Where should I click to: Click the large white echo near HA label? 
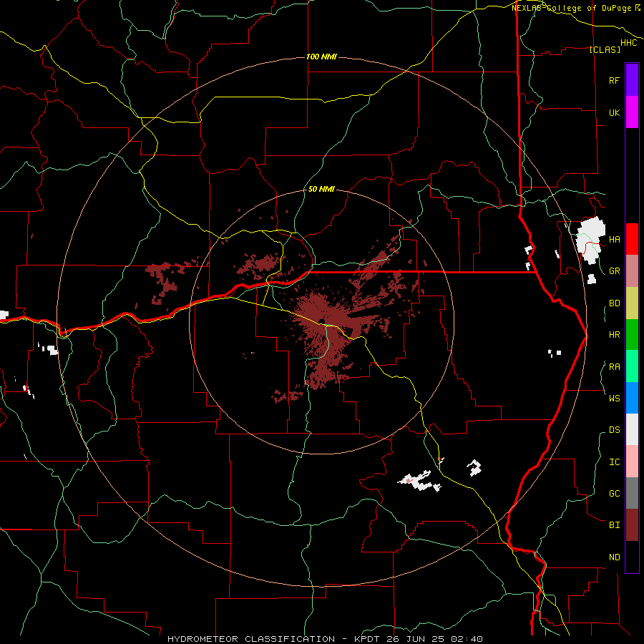(x=590, y=240)
